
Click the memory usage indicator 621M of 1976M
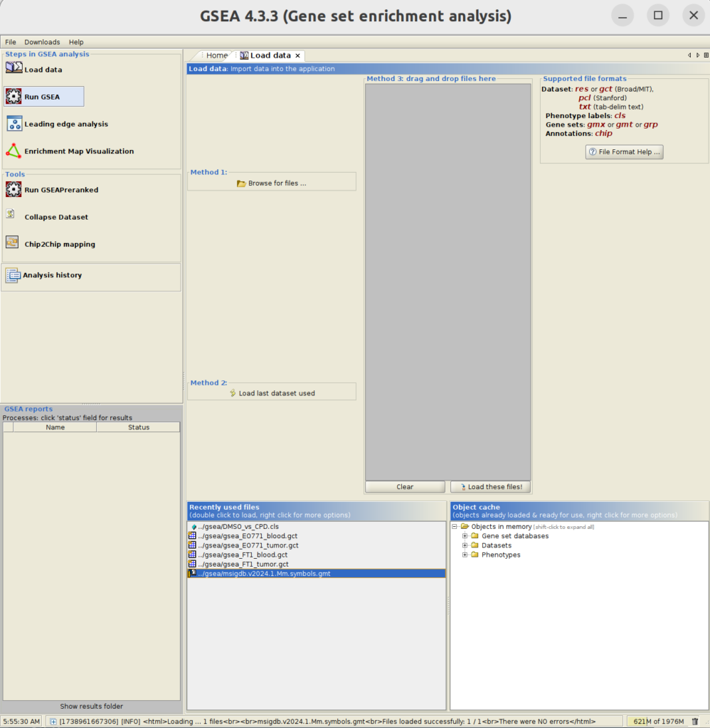(658, 721)
